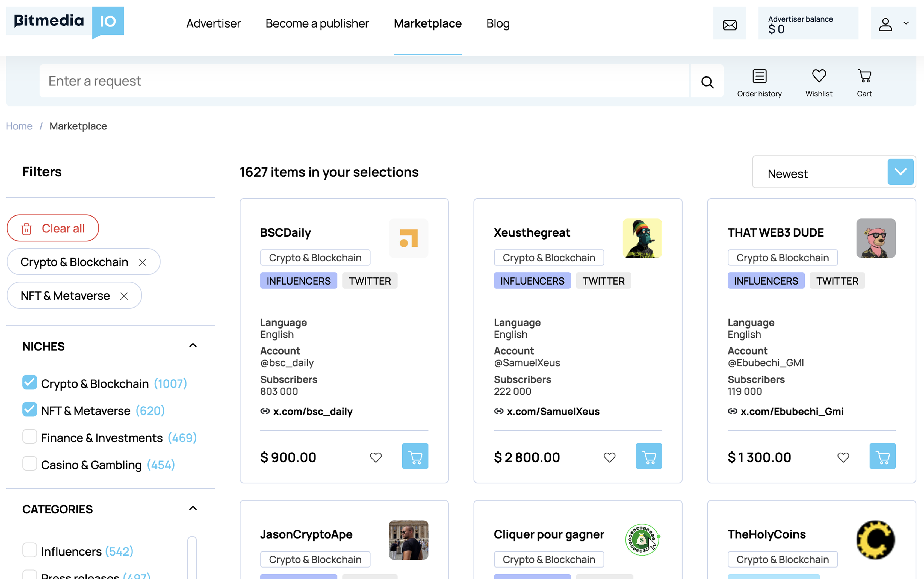
Task: Open the JasonCryptoApe listing title
Action: click(x=306, y=534)
